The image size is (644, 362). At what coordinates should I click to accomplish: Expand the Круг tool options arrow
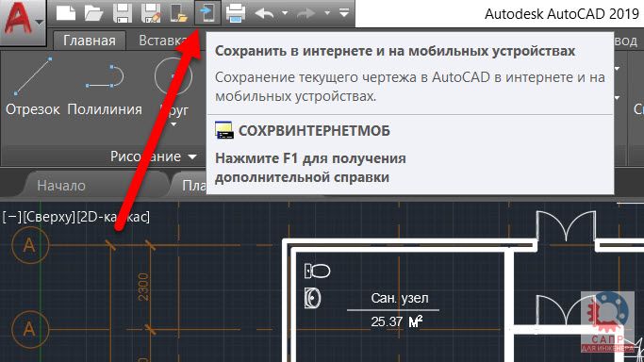point(173,123)
